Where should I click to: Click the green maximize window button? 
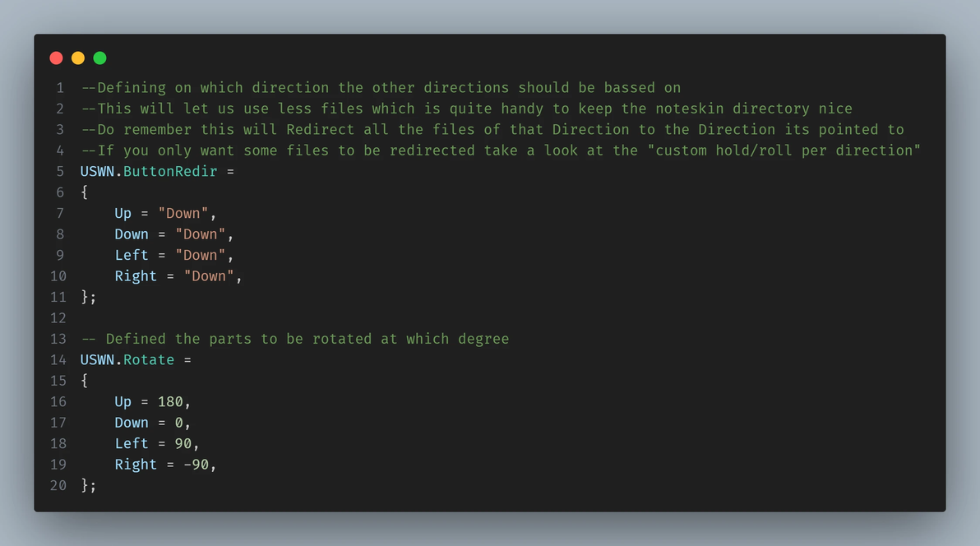point(99,58)
